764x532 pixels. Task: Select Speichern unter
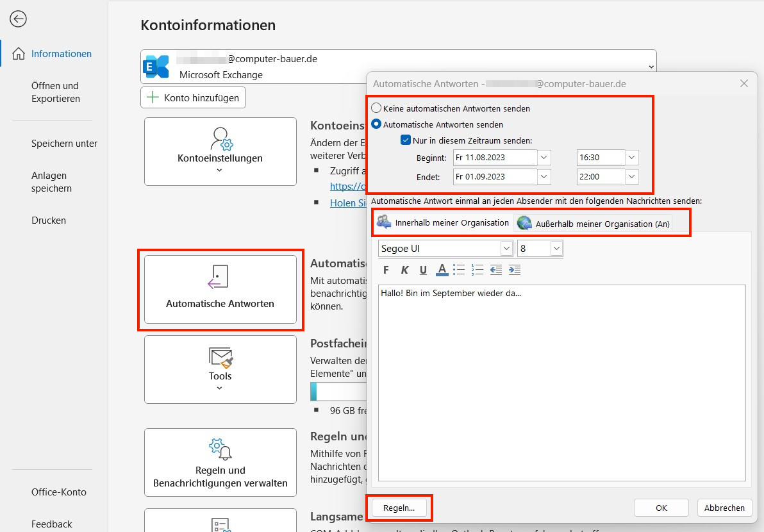pyautogui.click(x=64, y=143)
